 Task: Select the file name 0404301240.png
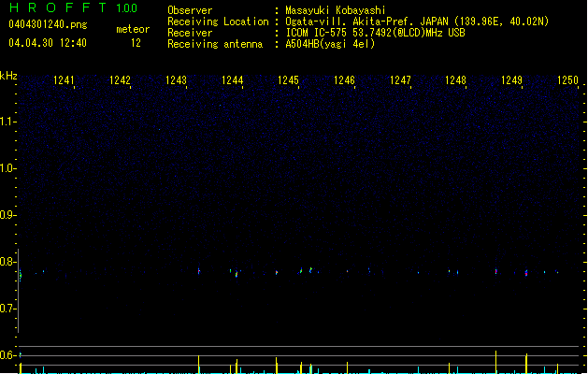pos(48,24)
